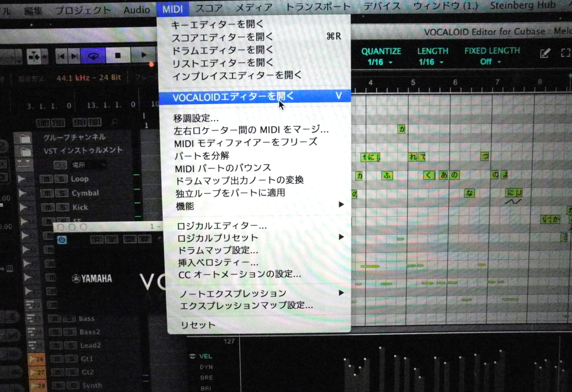Open the Steinberg Hub menu
The image size is (572, 392).
point(523,5)
